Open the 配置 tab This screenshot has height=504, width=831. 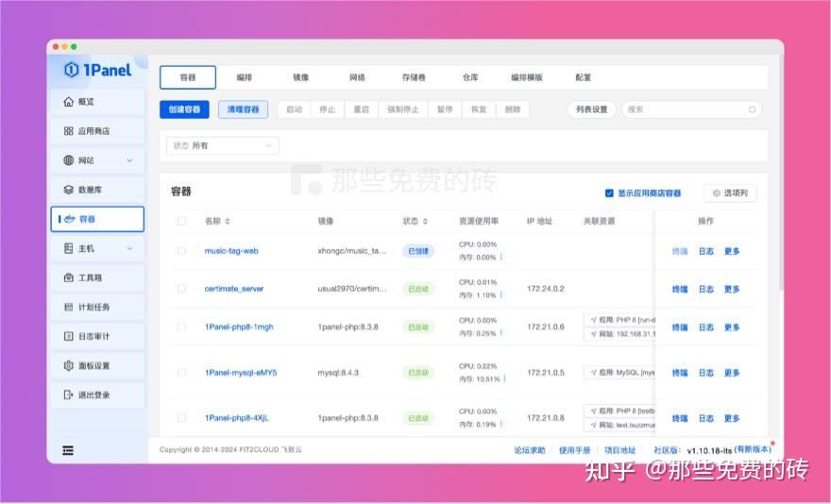click(584, 77)
